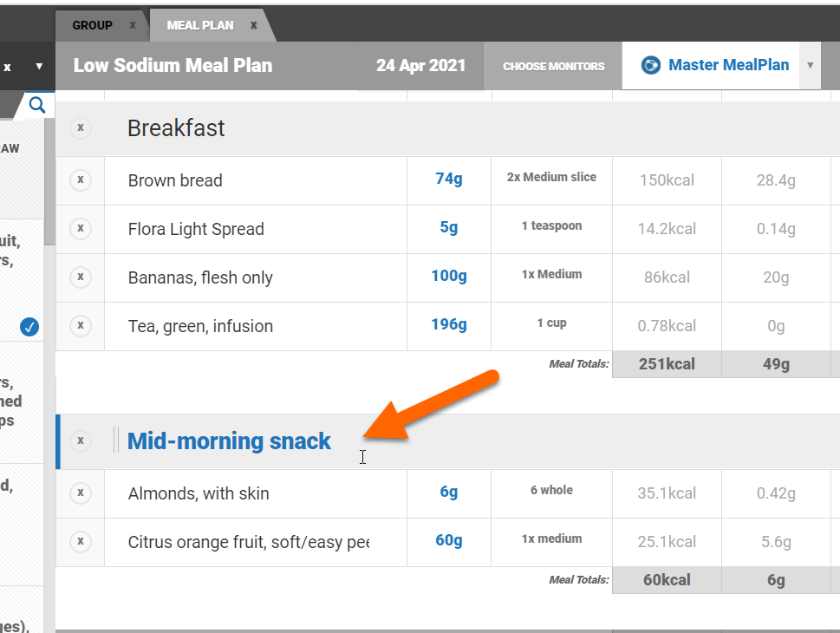840x633 pixels.
Task: Delete the Flora Light Spread item
Action: (81, 229)
